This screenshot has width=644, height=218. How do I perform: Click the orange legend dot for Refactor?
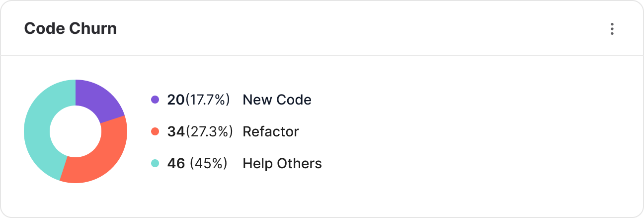155,132
